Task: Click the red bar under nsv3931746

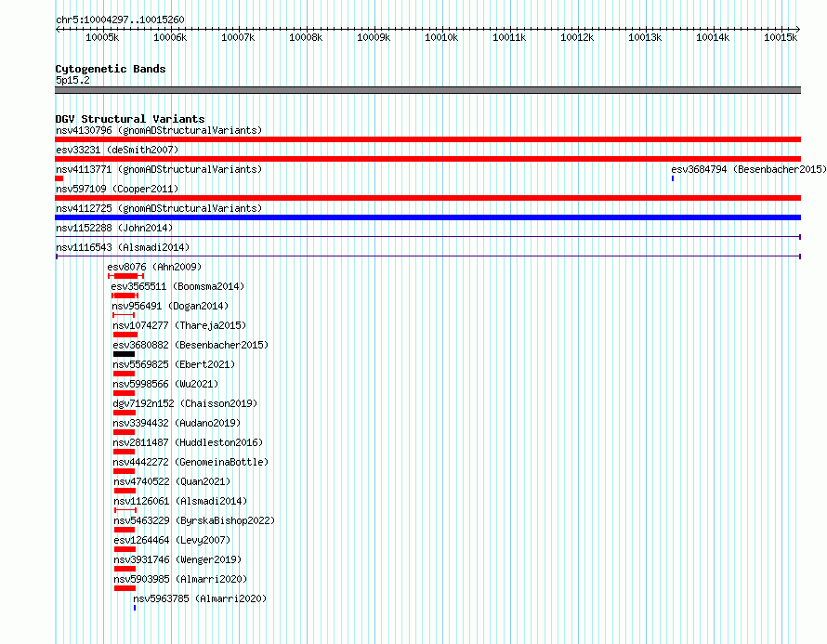Action: (125, 569)
